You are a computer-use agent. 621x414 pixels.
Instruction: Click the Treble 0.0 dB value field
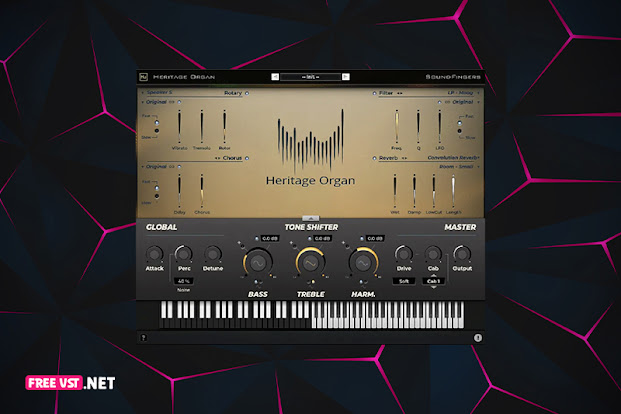tap(322, 238)
